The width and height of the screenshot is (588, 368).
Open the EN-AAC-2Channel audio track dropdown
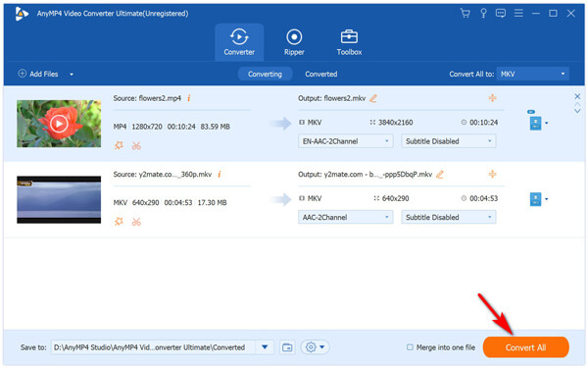345,141
